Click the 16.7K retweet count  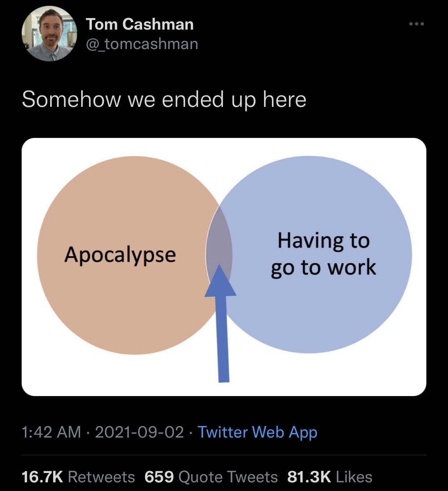(42, 477)
